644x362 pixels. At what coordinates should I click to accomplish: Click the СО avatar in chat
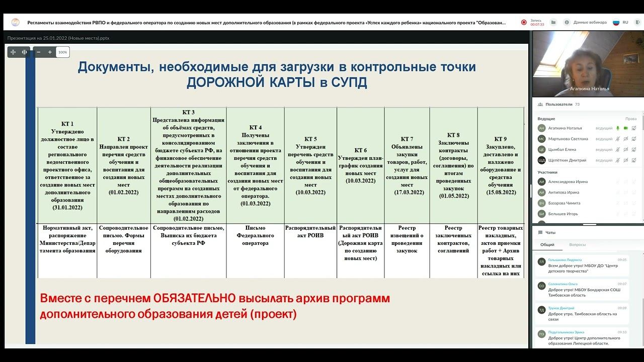(x=542, y=286)
